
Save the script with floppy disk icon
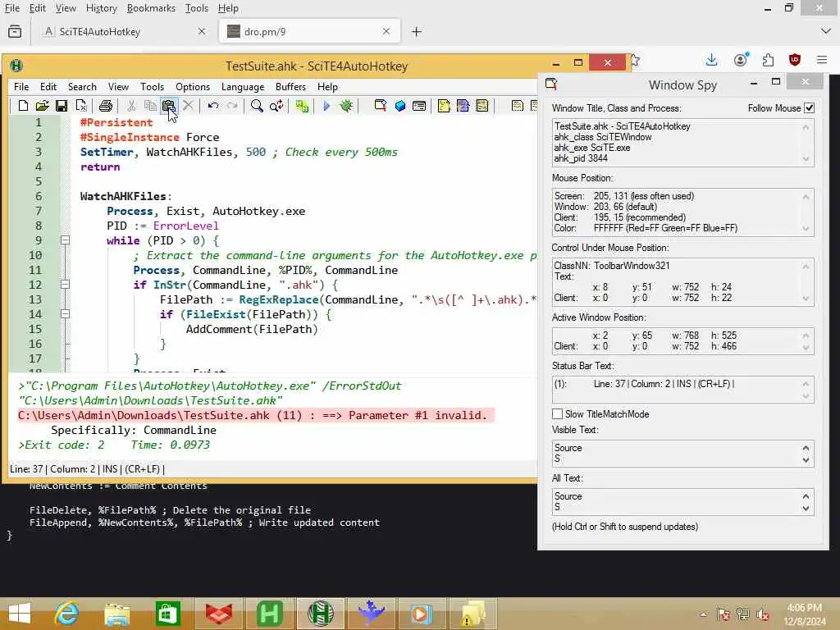point(62,106)
